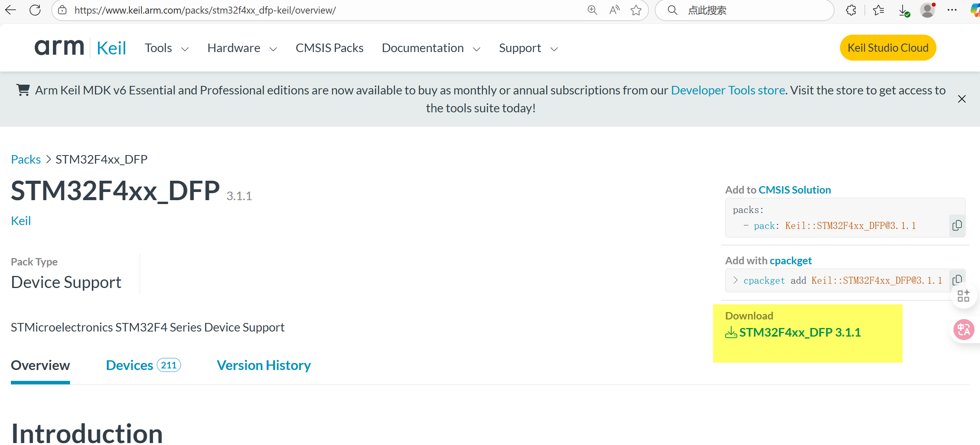
Task: Copy the CMSIS Solution packs snippet
Action: [x=957, y=225]
